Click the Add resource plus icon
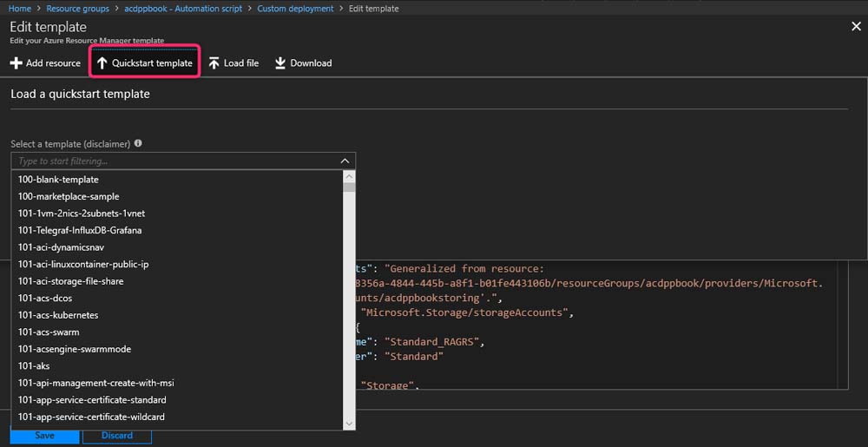 click(16, 63)
